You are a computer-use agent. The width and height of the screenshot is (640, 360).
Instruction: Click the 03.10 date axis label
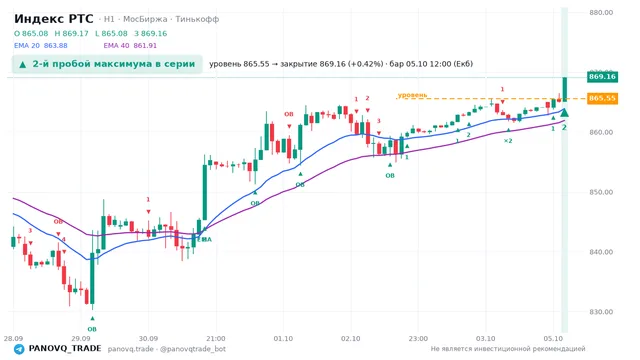486,339
